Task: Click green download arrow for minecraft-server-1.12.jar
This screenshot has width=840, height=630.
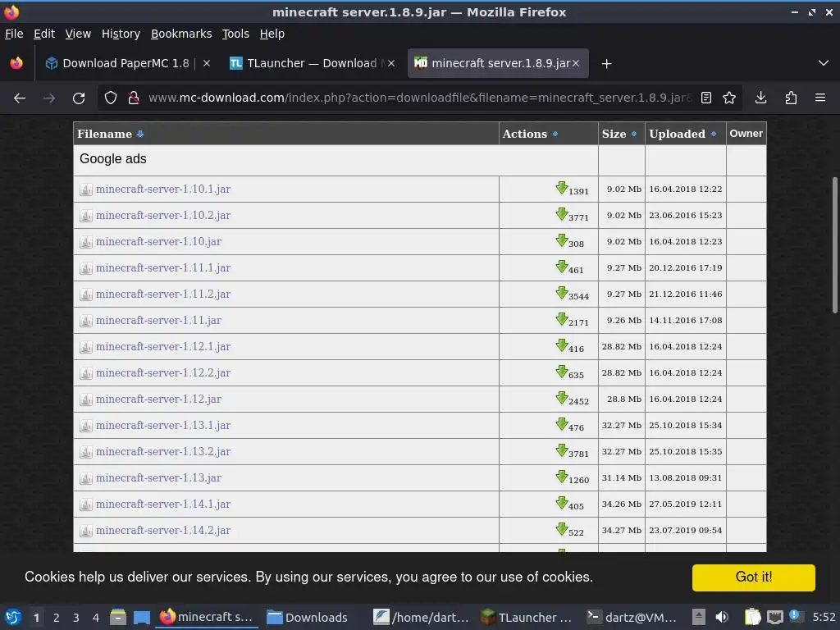Action: tap(561, 398)
